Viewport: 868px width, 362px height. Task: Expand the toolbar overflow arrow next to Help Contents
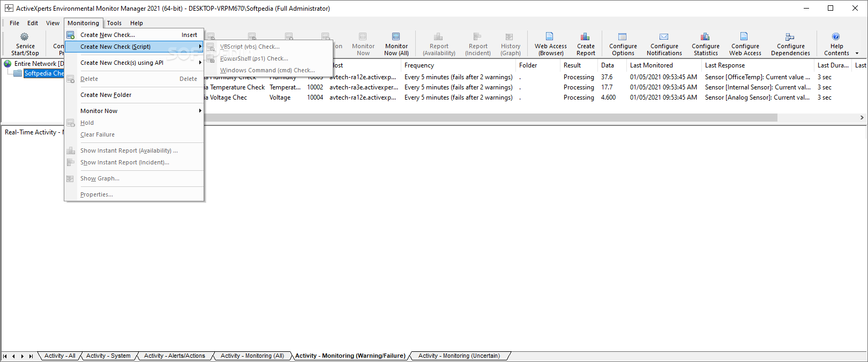(x=857, y=53)
